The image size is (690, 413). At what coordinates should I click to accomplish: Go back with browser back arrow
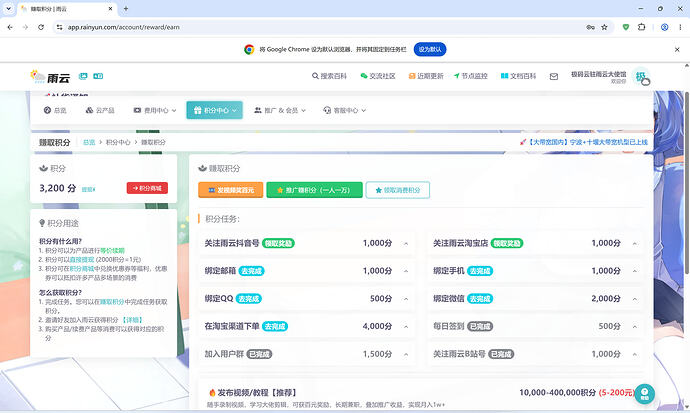pyautogui.click(x=10, y=27)
